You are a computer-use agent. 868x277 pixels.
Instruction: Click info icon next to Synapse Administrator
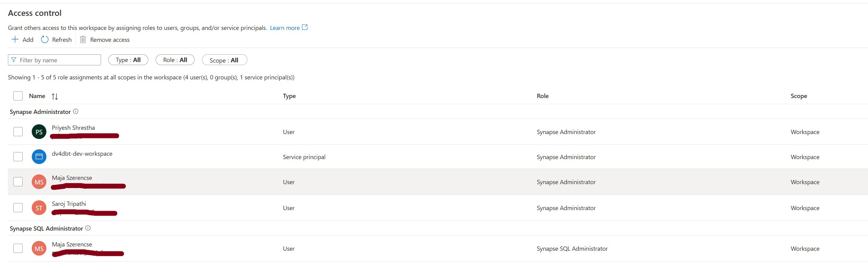pyautogui.click(x=76, y=111)
